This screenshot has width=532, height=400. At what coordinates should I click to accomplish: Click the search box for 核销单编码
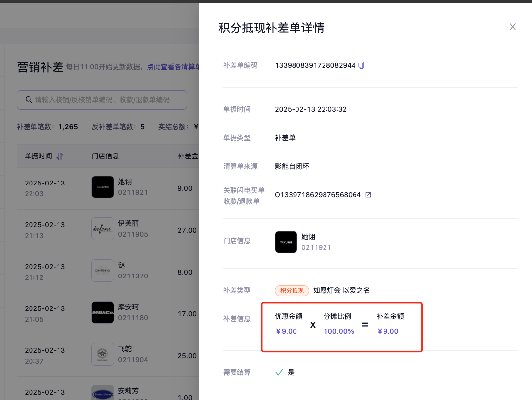(x=106, y=100)
